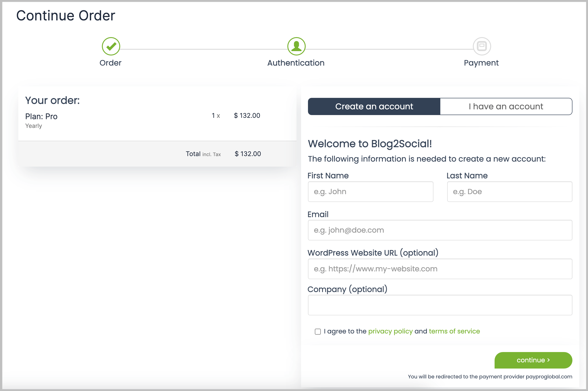The image size is (588, 391).
Task: Click into the Last Name field
Action: tap(509, 192)
